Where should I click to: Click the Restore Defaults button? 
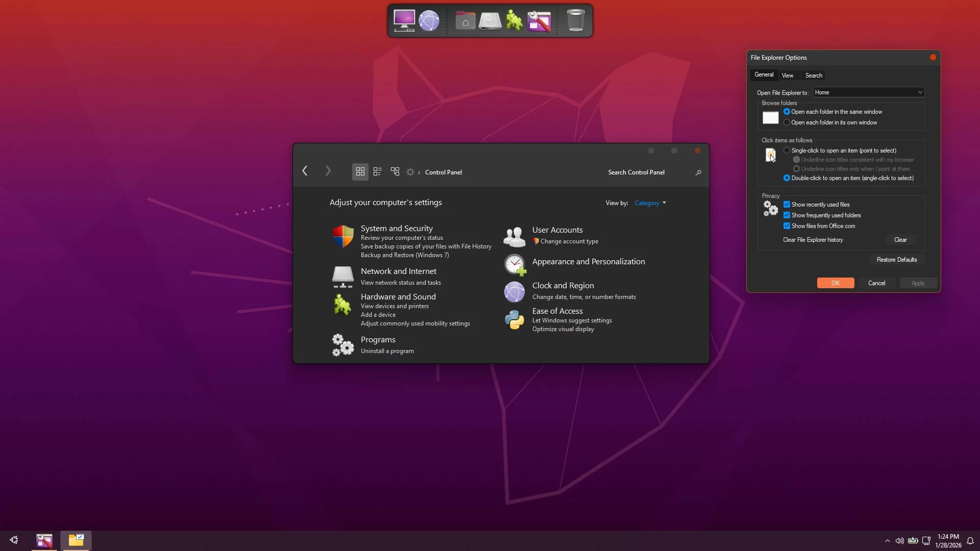(x=896, y=260)
